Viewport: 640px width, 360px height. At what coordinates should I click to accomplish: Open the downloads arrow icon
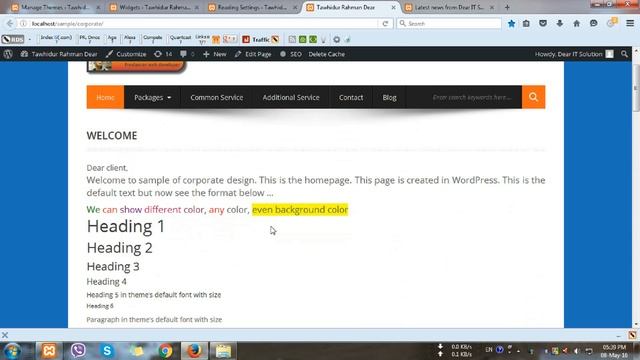pos(560,24)
